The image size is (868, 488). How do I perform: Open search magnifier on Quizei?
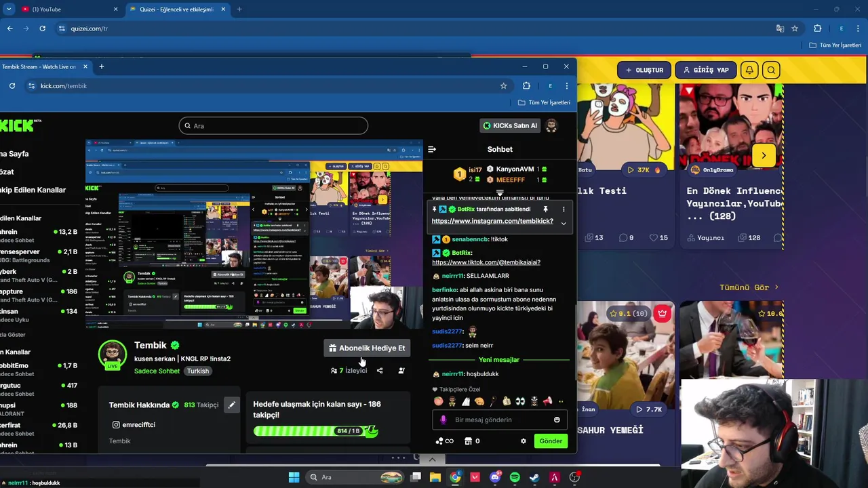771,70
